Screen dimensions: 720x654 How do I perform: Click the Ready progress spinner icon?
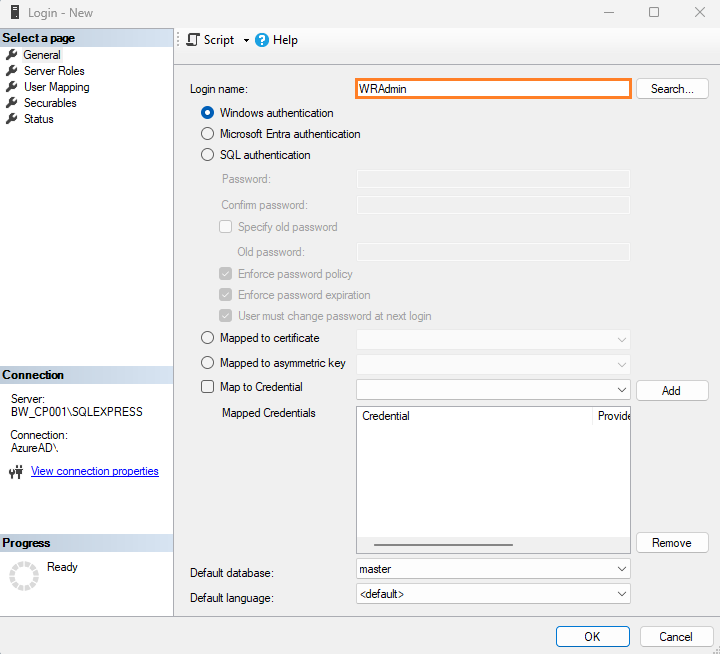point(24,575)
